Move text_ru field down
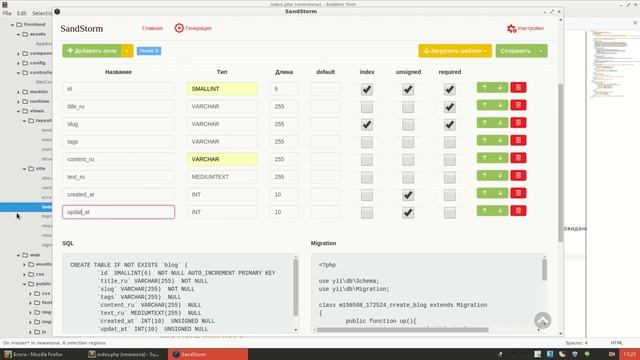The height and width of the screenshot is (360, 640). 500,175
